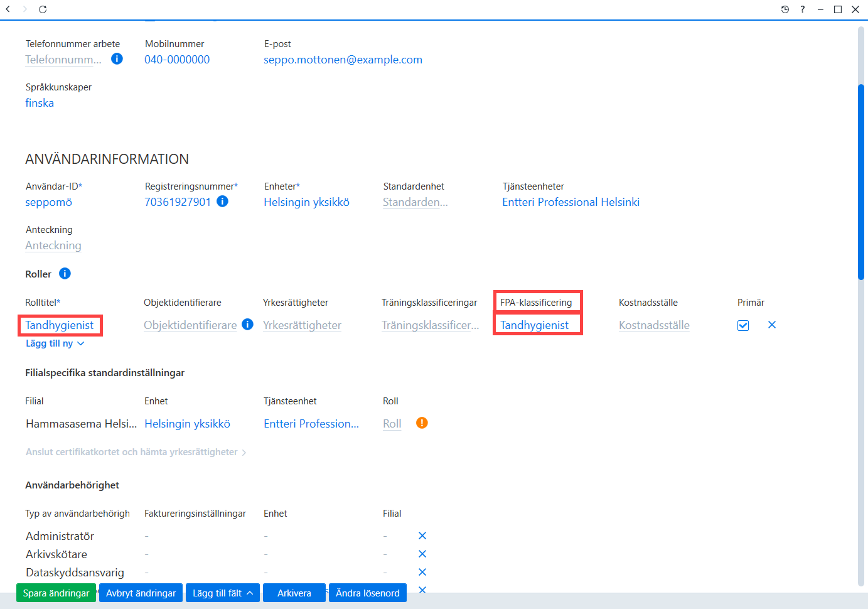The width and height of the screenshot is (868, 609).
Task: Select Filial default Enhet Helsingin yksikkö
Action: (187, 424)
